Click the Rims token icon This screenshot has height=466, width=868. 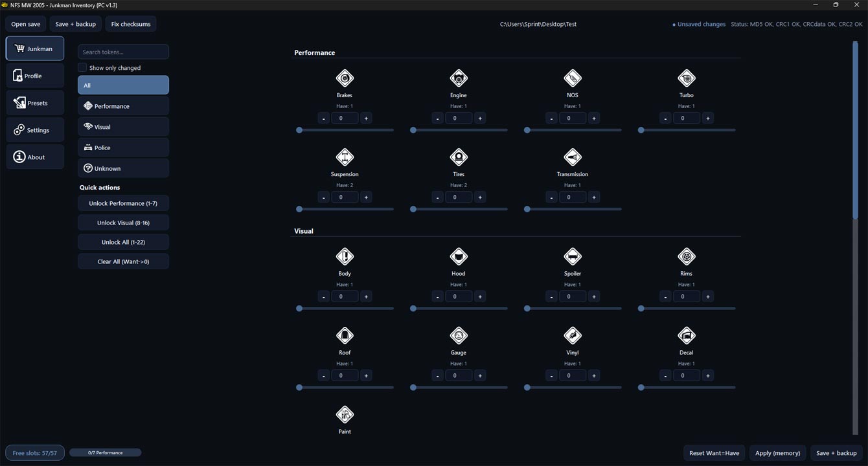686,257
